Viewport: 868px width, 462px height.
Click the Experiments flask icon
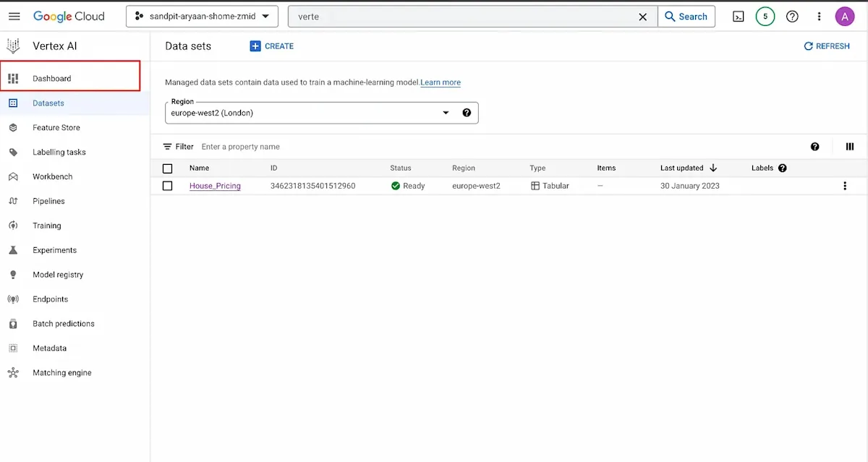click(13, 250)
